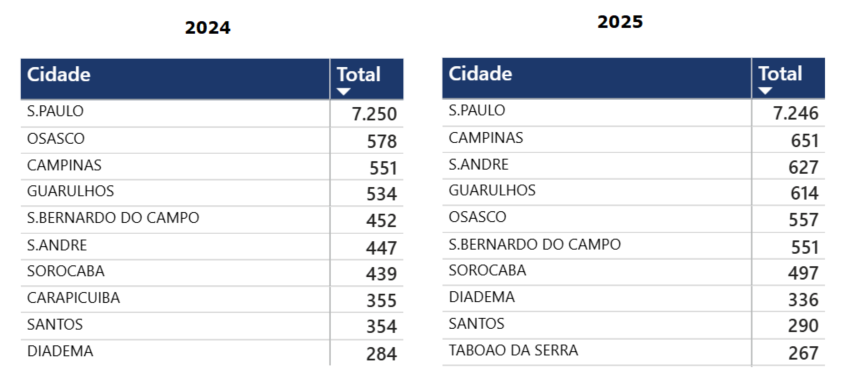The image size is (843, 377).
Task: Select GUARULHOS row in 2025 table
Action: [x=633, y=191]
